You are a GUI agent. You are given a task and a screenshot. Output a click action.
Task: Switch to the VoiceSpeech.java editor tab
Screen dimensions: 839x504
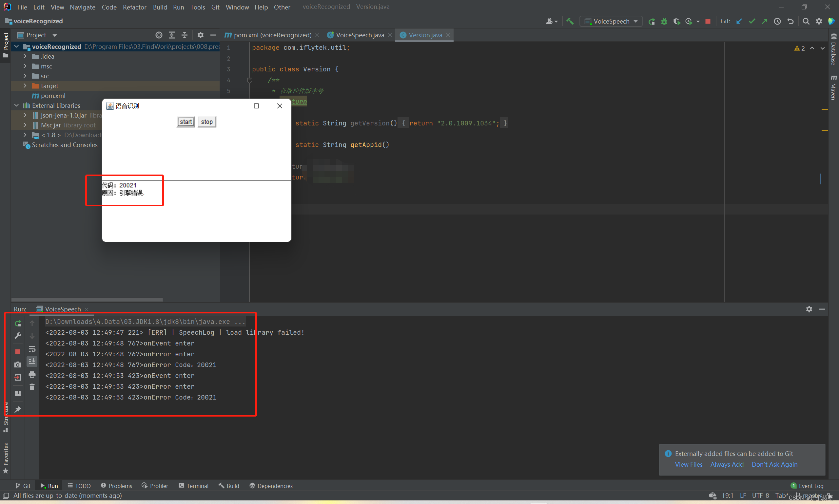pyautogui.click(x=360, y=35)
